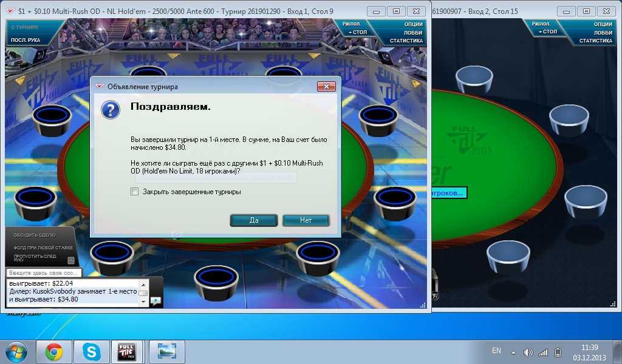The height and width of the screenshot is (364, 622).
Task: Show hidden tray icons arrow
Action: tap(514, 352)
